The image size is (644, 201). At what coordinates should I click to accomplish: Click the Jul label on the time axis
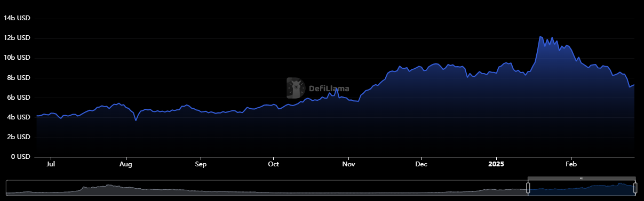51,164
